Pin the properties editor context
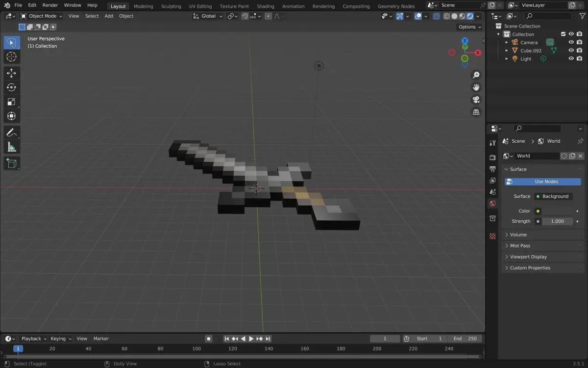 click(580, 141)
